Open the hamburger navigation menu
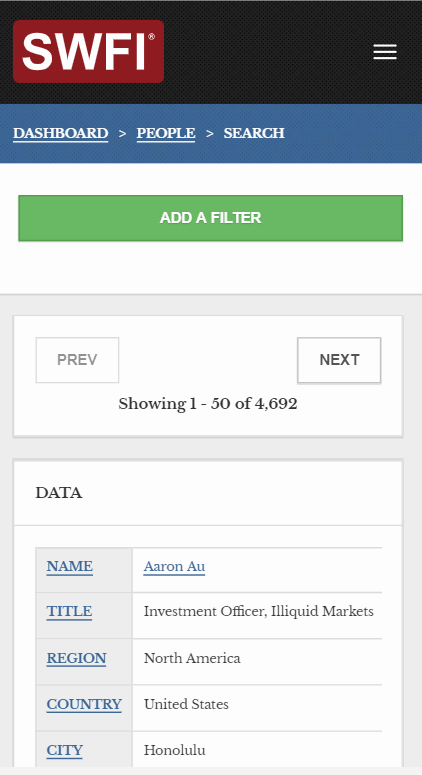 (385, 52)
